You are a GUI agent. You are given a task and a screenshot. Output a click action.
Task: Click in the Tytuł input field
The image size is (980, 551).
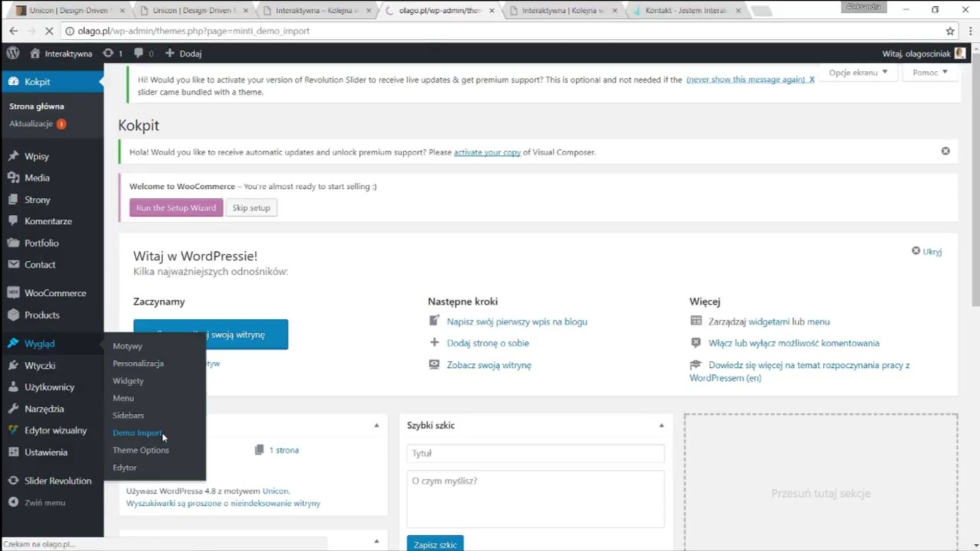coord(535,453)
